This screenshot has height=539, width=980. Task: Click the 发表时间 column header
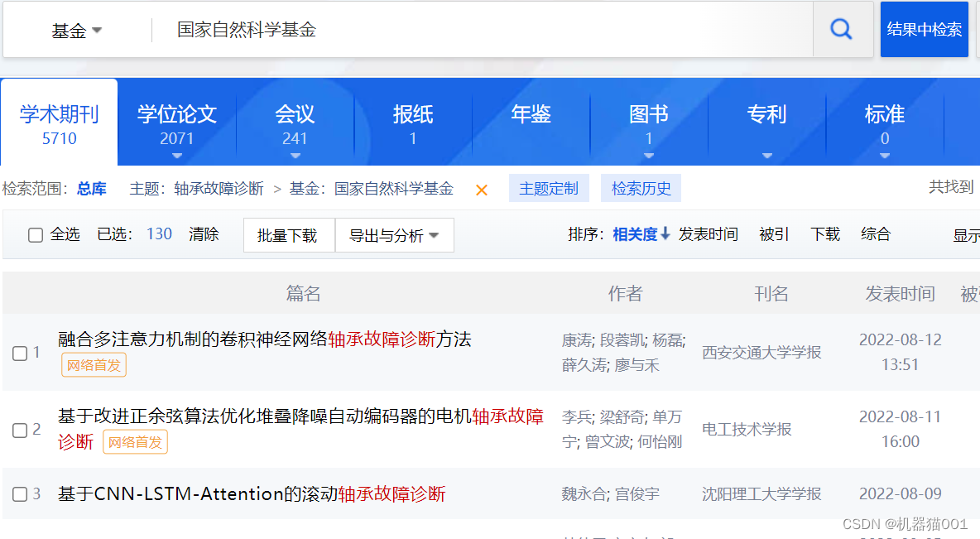point(900,293)
